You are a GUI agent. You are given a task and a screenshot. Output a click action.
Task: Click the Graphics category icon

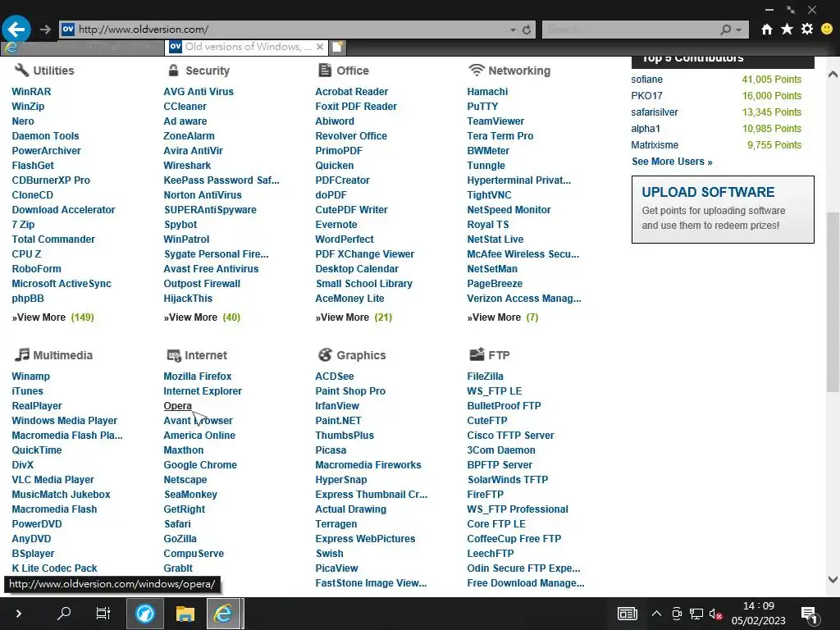[x=325, y=354]
